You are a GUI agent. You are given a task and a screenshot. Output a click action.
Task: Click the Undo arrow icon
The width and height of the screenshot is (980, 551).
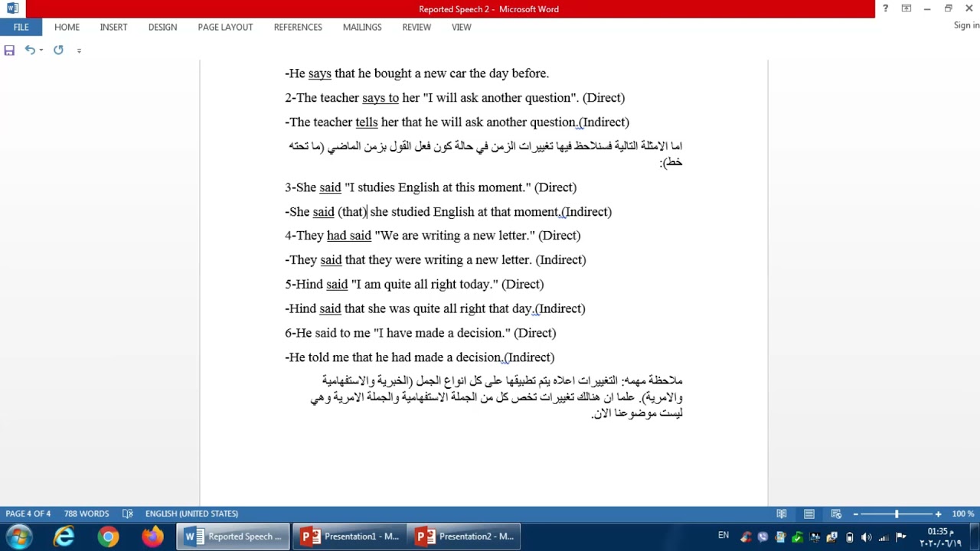[29, 50]
